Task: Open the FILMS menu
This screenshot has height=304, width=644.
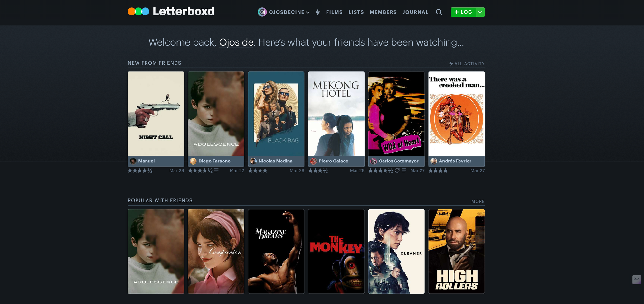Action: click(334, 12)
